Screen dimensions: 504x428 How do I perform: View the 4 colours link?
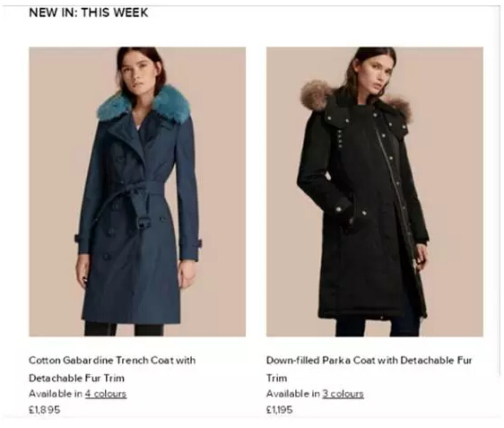coord(106,394)
